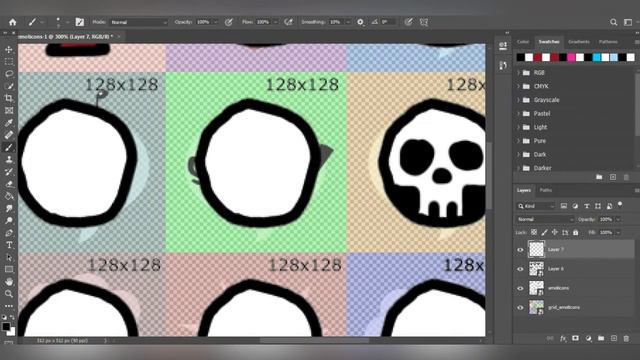Toggle lock image pixels brush icon
This screenshot has width=640, height=360.
coord(544,232)
